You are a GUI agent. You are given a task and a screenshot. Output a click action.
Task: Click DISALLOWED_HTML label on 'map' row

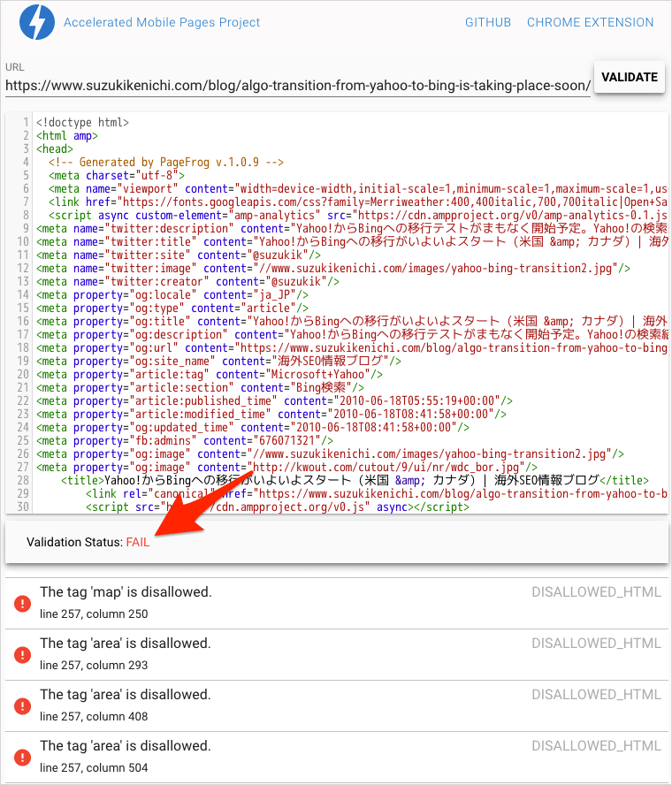(x=596, y=592)
